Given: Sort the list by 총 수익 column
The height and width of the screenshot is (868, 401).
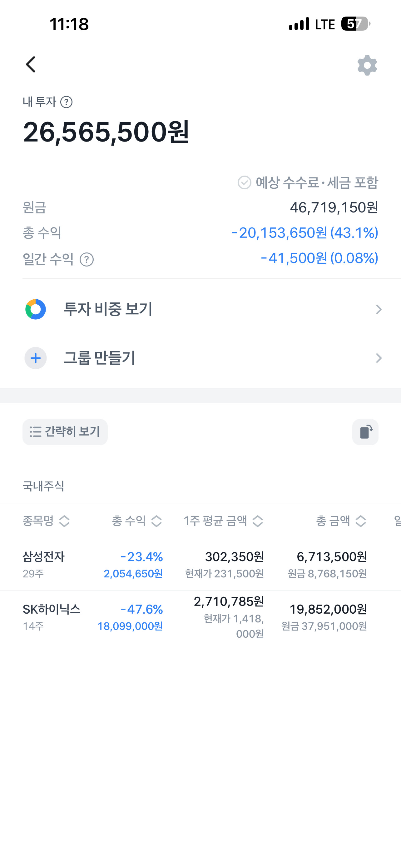Looking at the screenshot, I should tap(137, 521).
